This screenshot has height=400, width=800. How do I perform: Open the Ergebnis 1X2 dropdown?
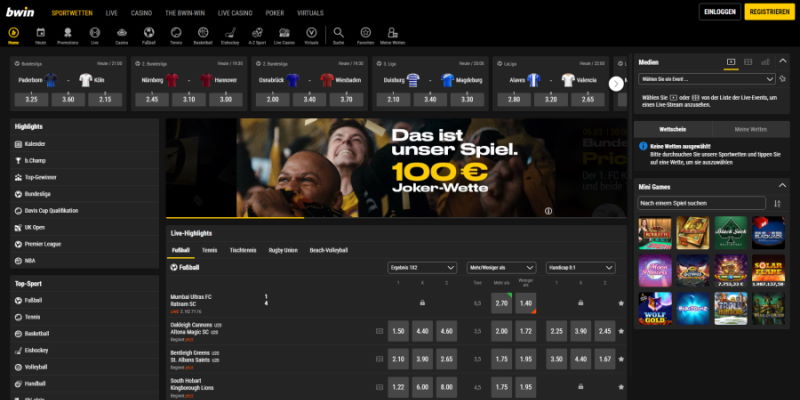tap(422, 268)
